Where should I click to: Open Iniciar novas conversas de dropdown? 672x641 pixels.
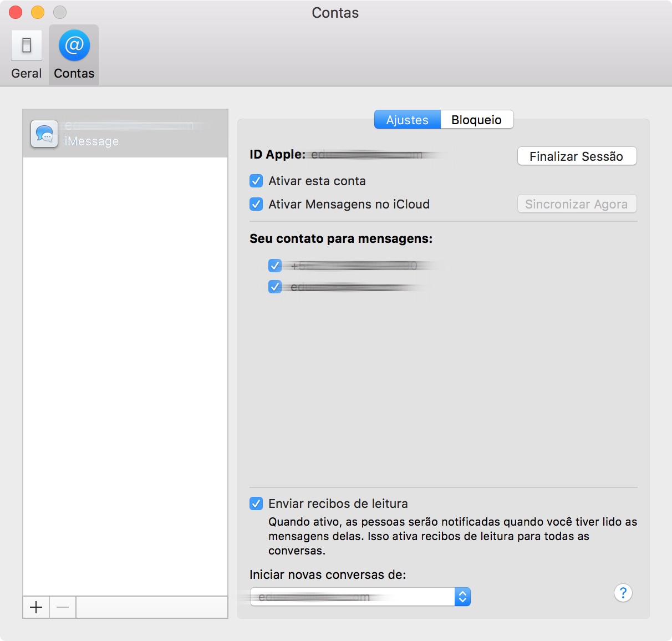click(x=360, y=597)
